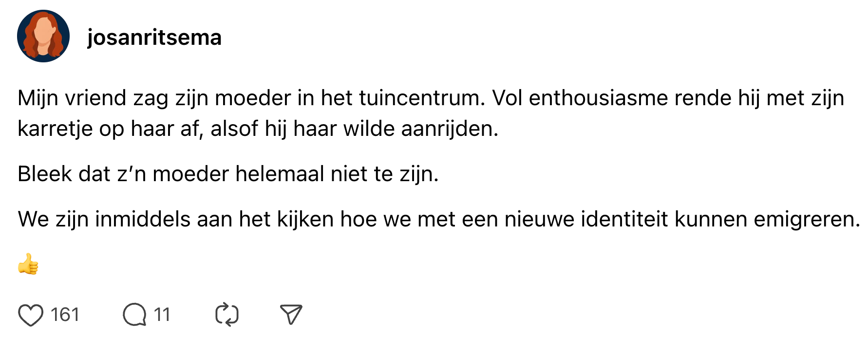Like the post with the heart icon
The width and height of the screenshot is (868, 337).
tap(30, 315)
